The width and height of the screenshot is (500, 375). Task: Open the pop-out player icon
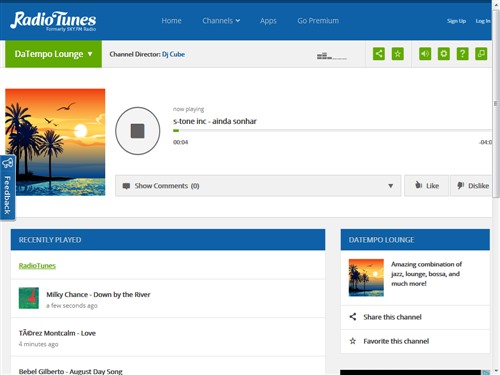click(x=481, y=54)
